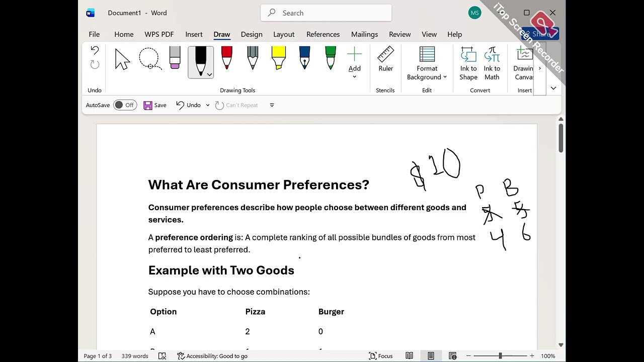Switch to the View tab

tap(429, 34)
